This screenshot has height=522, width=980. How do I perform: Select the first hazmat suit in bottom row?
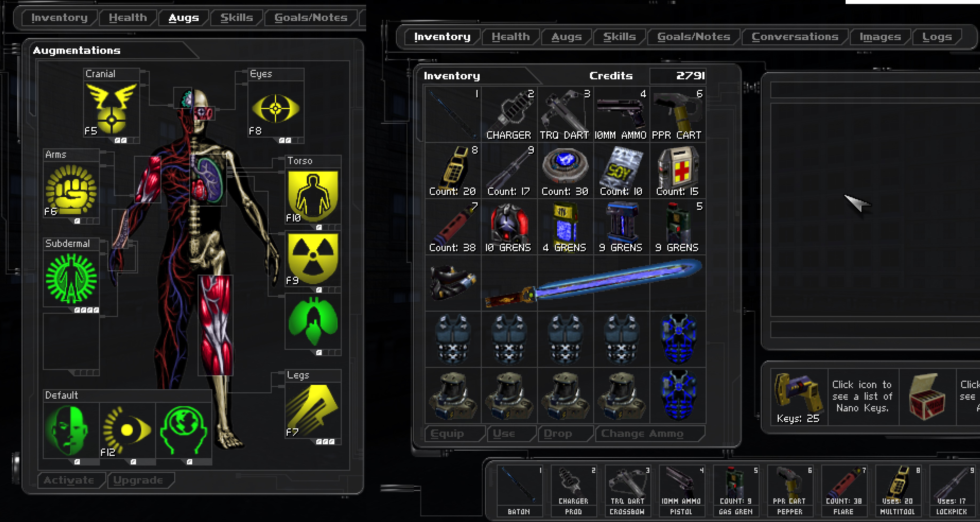[453, 396]
